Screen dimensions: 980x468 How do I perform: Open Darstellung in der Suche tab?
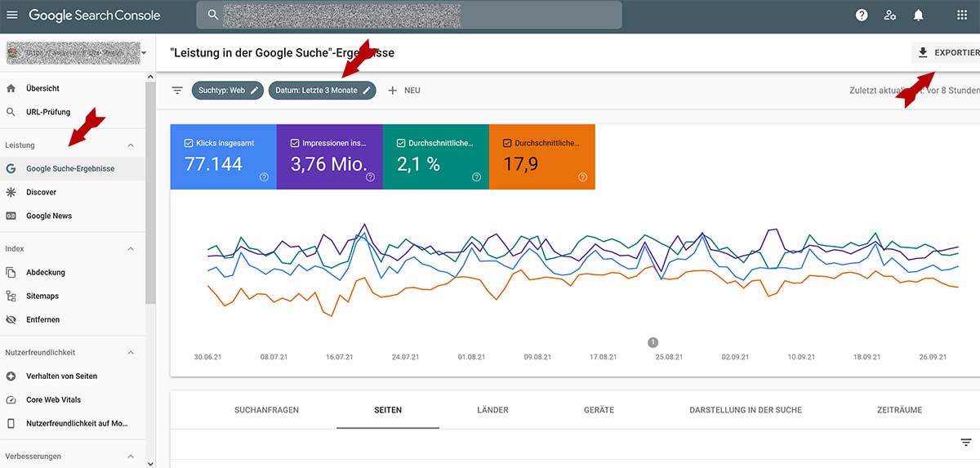[746, 410]
